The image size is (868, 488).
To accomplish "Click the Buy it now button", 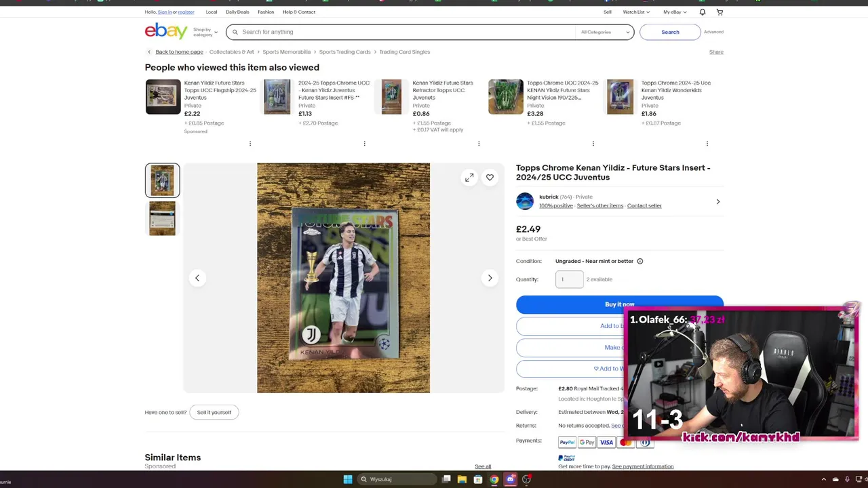I will pos(619,304).
